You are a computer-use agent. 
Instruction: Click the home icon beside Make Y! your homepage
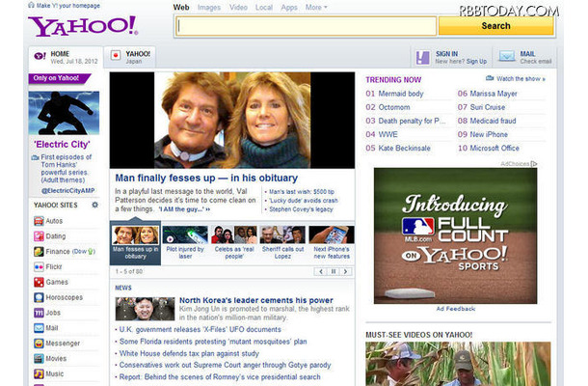(x=31, y=5)
